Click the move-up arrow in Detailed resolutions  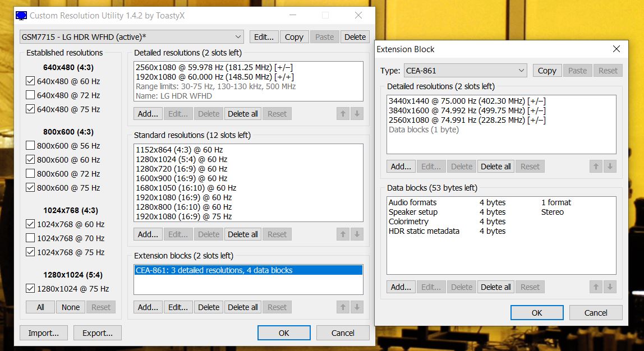343,114
